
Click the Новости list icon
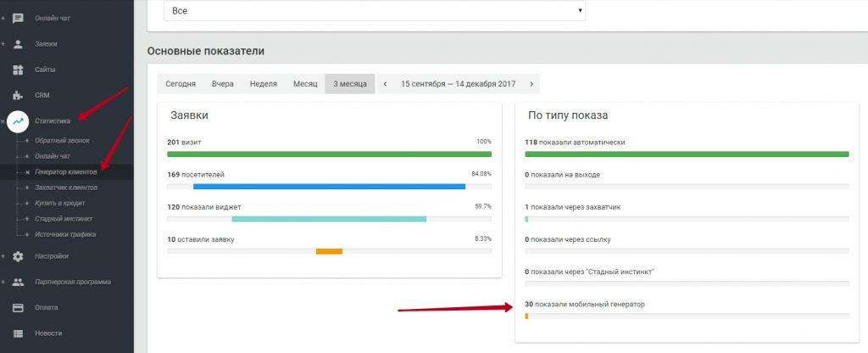(19, 333)
